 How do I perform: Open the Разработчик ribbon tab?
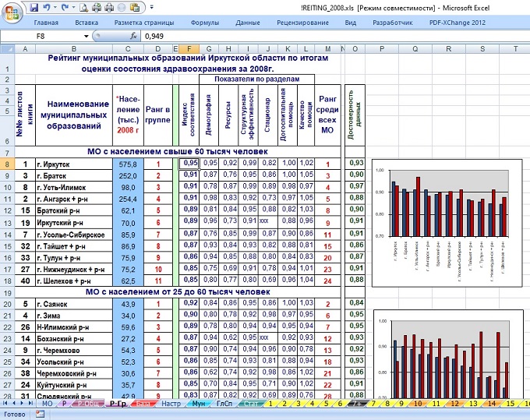tap(392, 23)
